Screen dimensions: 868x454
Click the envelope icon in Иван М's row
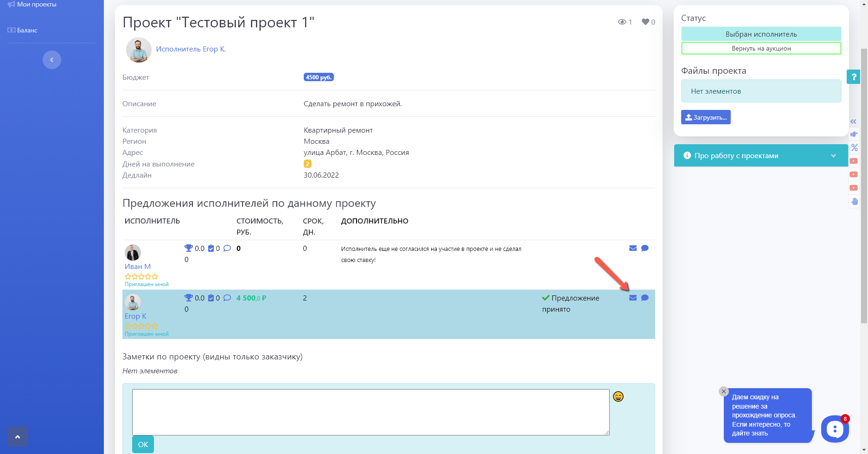coord(632,248)
